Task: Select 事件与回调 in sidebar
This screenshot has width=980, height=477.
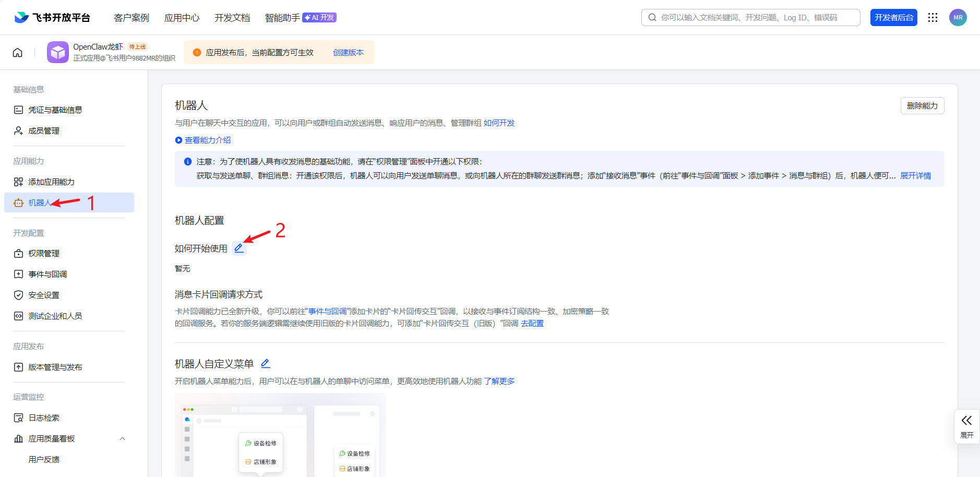Action: coord(47,275)
